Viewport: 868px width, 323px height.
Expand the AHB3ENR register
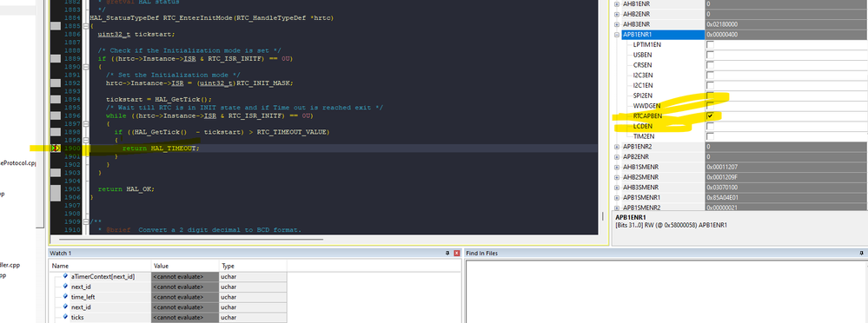[x=617, y=24]
